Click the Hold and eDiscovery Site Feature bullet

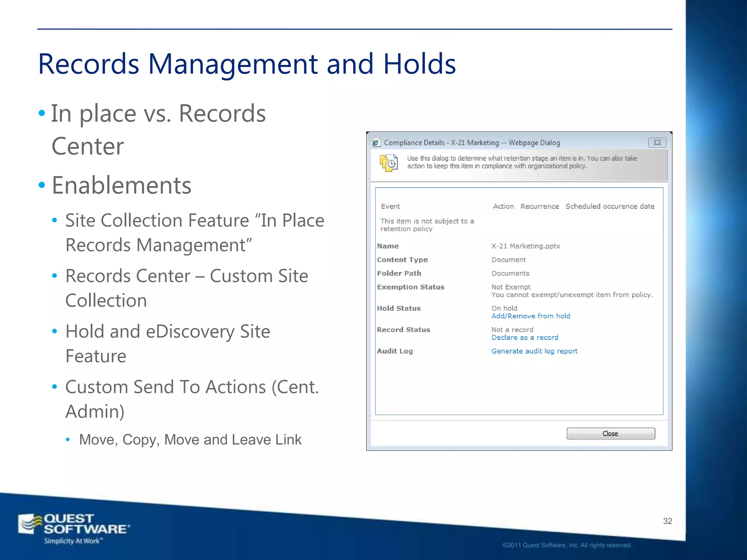pyautogui.click(x=168, y=343)
